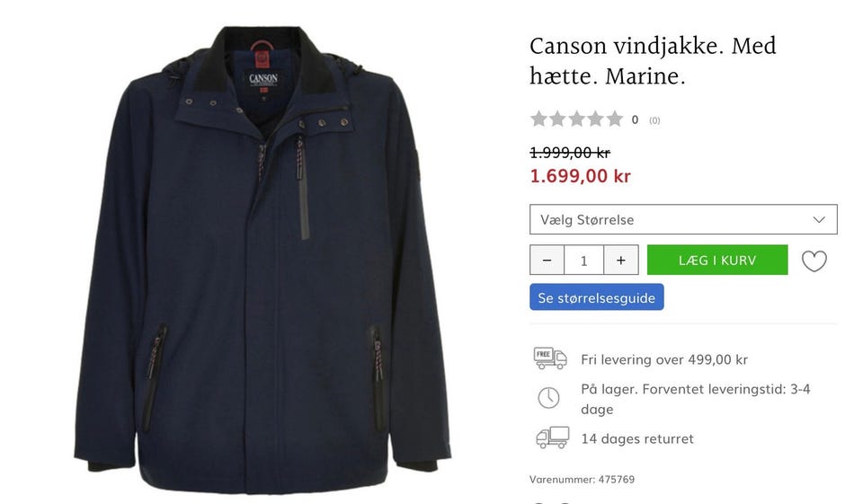Open the review count (0) link
The image size is (863, 504).
pos(654,120)
